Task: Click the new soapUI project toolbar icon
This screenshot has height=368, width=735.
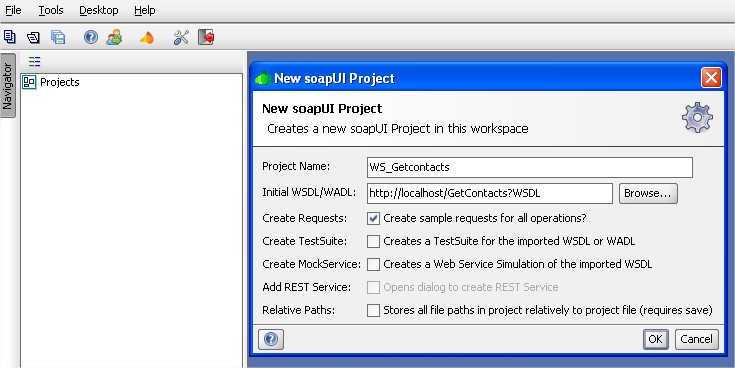Action: tap(9, 37)
